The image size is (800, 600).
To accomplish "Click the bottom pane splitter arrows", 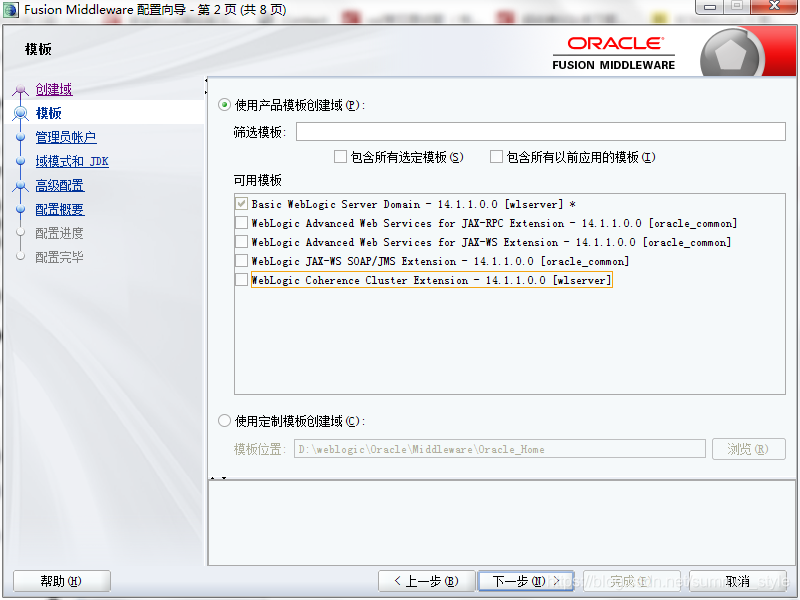I will click(x=218, y=478).
